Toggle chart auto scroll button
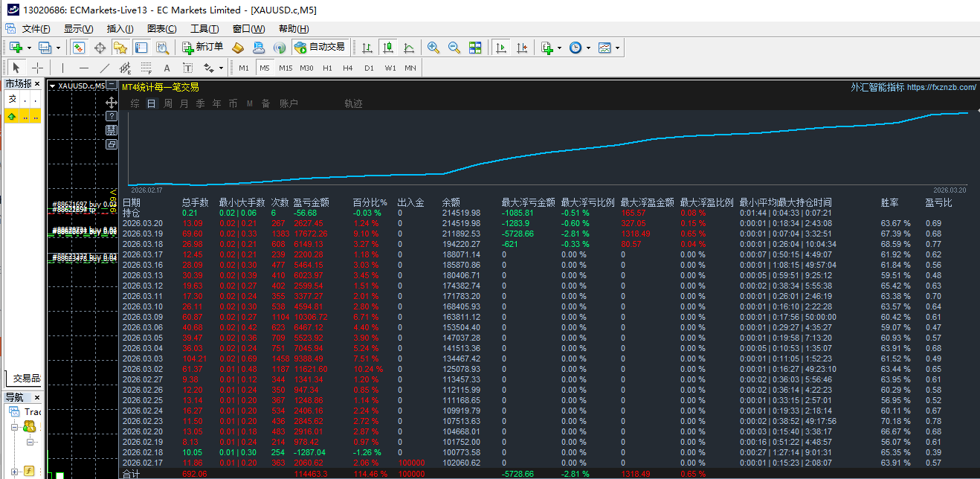 point(501,48)
